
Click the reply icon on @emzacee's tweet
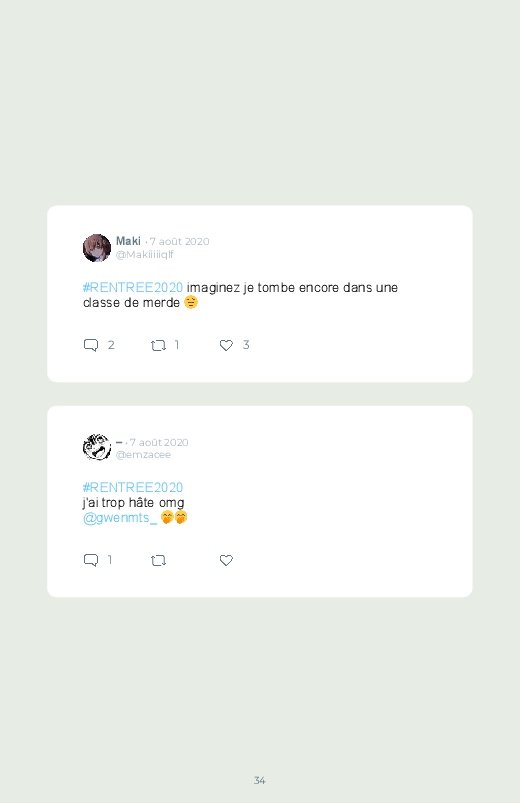[91, 560]
